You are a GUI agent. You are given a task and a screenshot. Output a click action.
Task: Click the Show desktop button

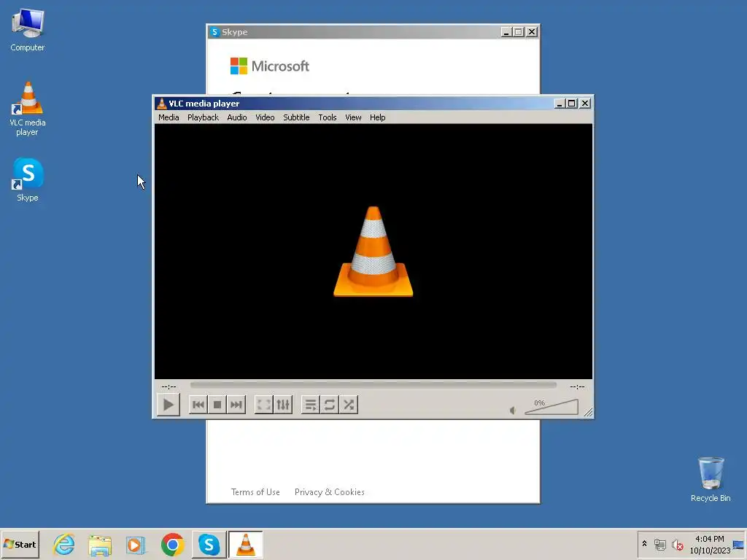(x=740, y=544)
